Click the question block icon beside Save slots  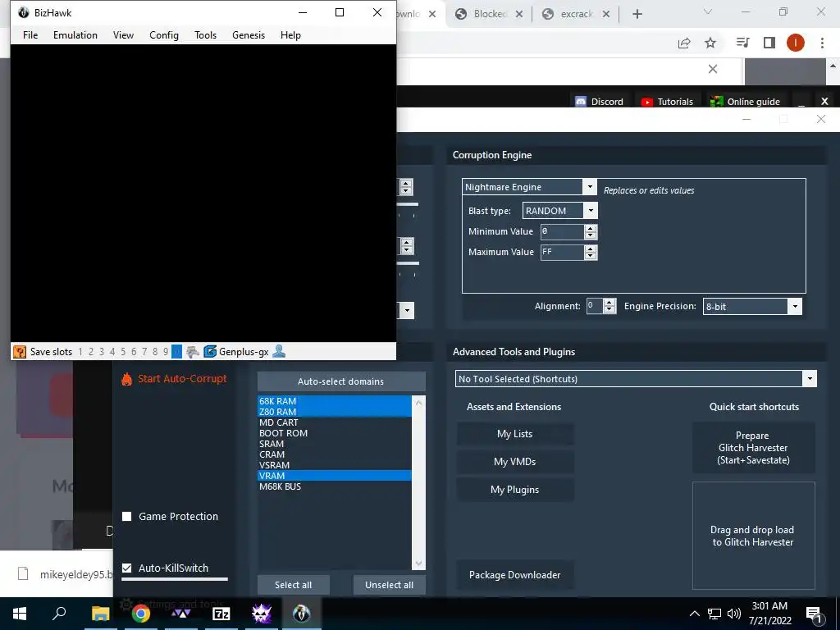pos(20,352)
